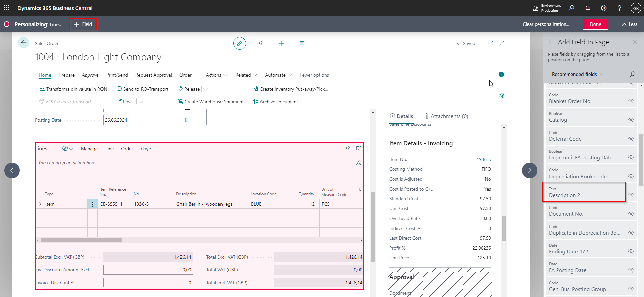Image resolution: width=644 pixels, height=297 pixels.
Task: Close the Add Field to Page panel
Action: tap(634, 42)
